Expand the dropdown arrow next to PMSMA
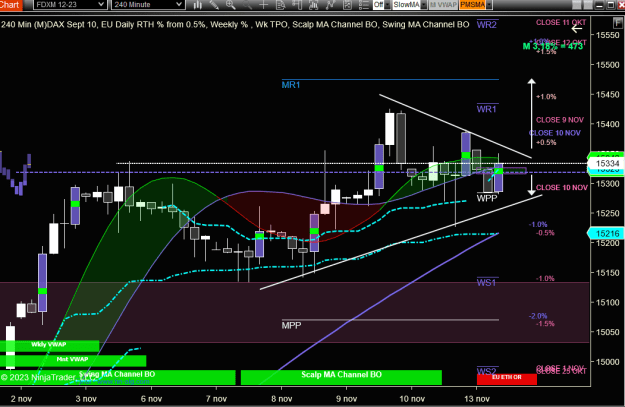 click(489, 5)
